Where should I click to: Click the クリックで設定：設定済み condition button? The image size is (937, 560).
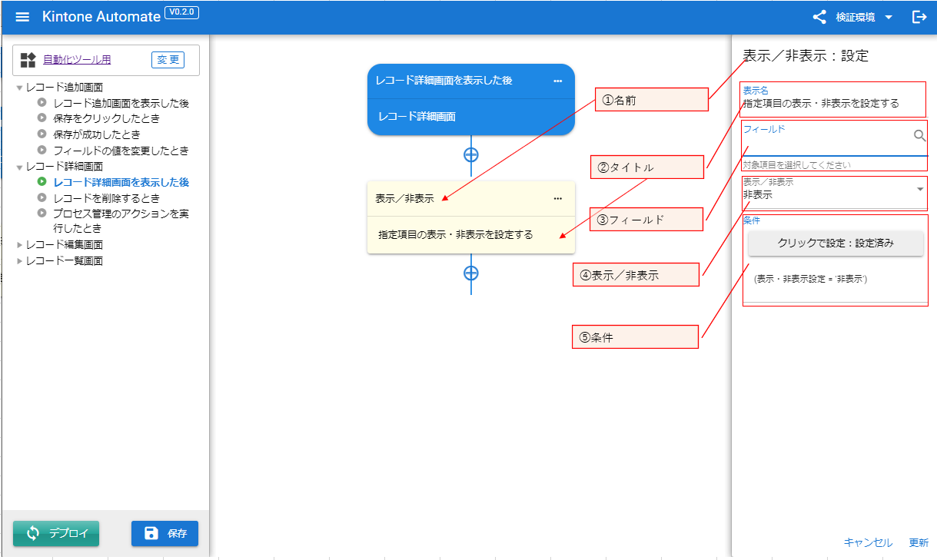click(x=835, y=243)
